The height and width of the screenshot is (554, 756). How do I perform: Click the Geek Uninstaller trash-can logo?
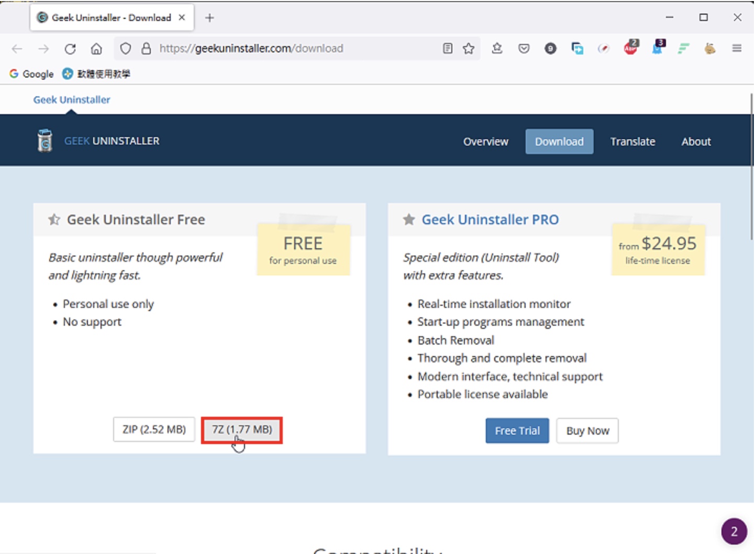pyautogui.click(x=45, y=140)
